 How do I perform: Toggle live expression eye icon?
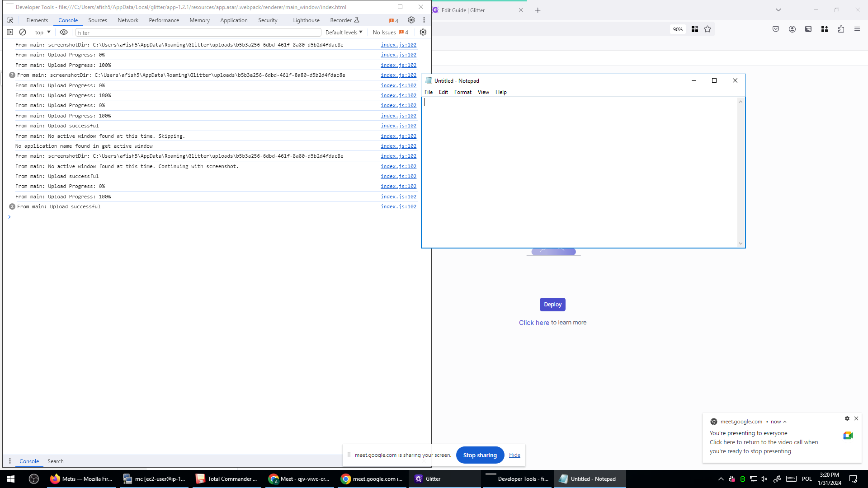coord(64,33)
